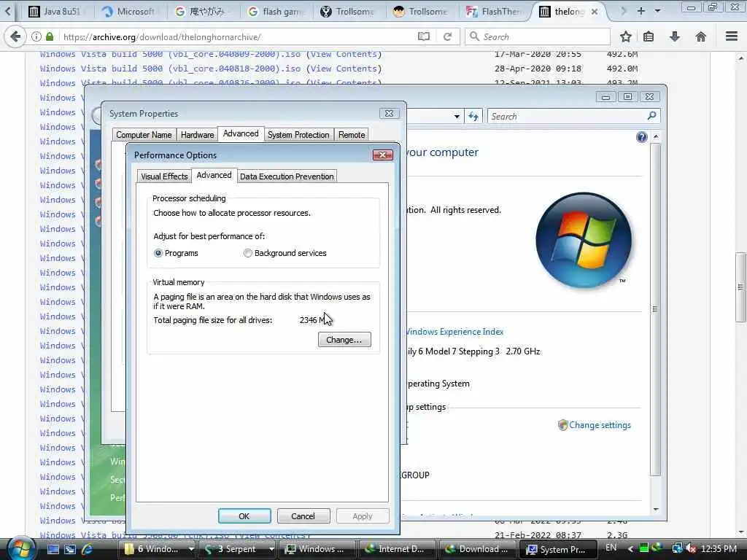The width and height of the screenshot is (747, 560).
Task: Open the Windows Experience Index link
Action: point(454,332)
